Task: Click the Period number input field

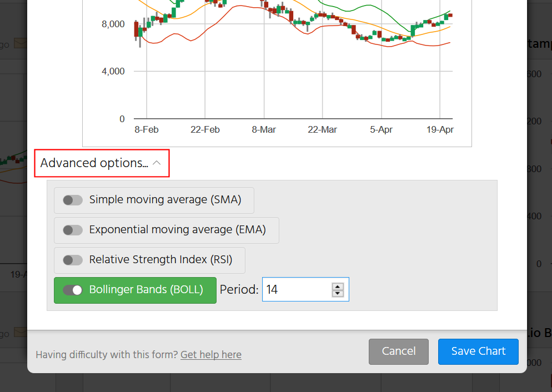Action: pos(295,290)
